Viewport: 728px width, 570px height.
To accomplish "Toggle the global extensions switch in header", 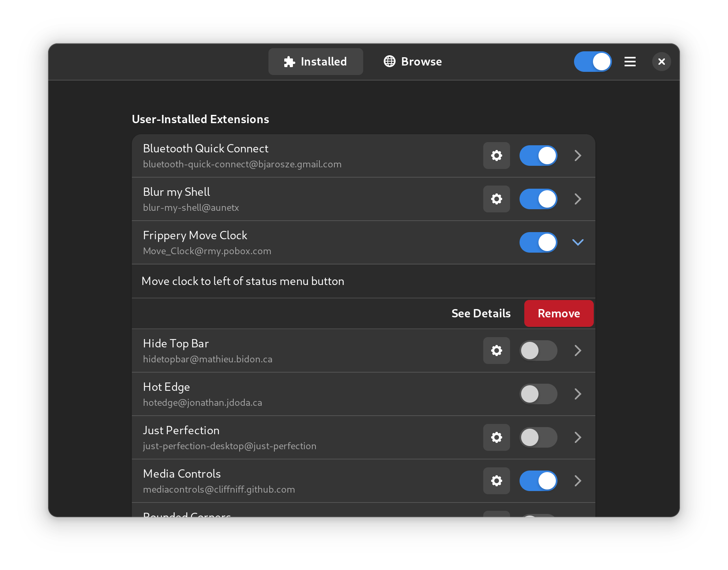I will (x=593, y=62).
